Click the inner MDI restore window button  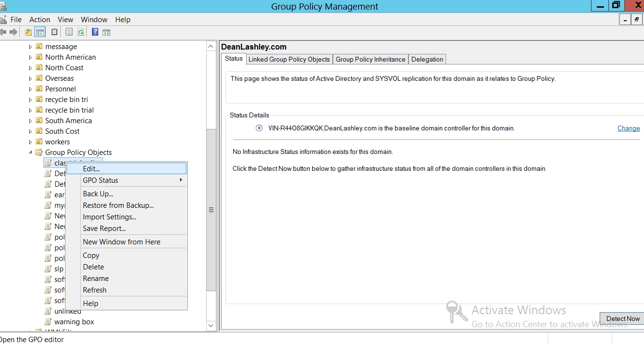(637, 20)
